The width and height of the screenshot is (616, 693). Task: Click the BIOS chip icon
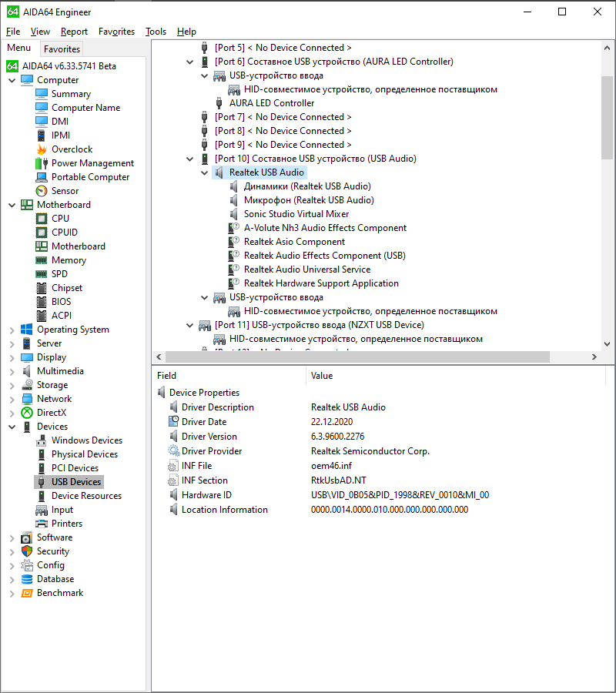[42, 302]
